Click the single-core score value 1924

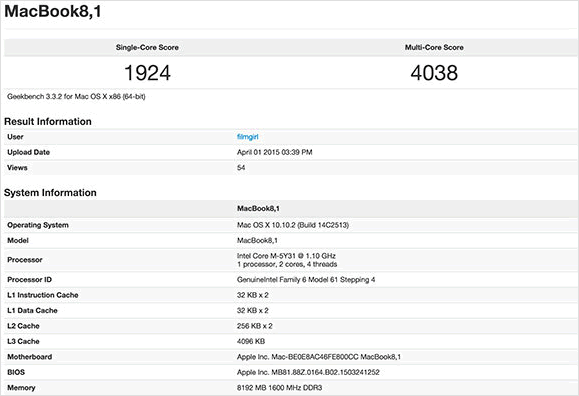147,72
